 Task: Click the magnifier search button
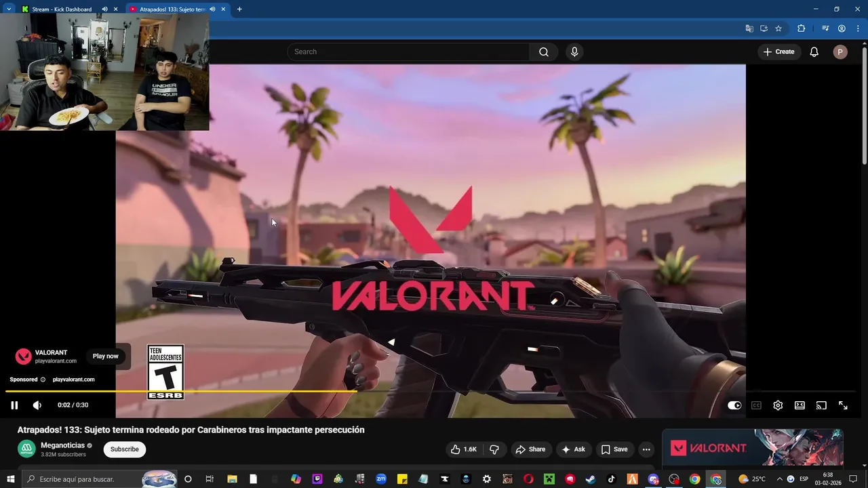(544, 52)
